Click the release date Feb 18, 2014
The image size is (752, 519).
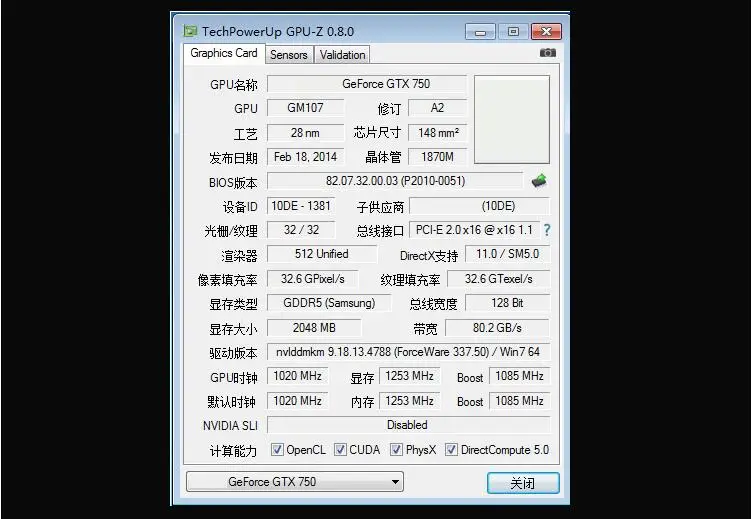tap(306, 157)
